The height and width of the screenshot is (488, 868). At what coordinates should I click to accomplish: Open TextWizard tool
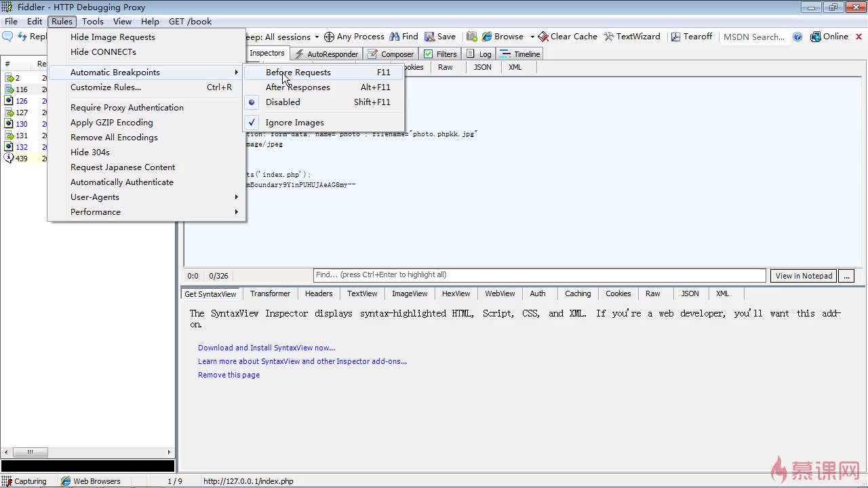click(x=632, y=37)
